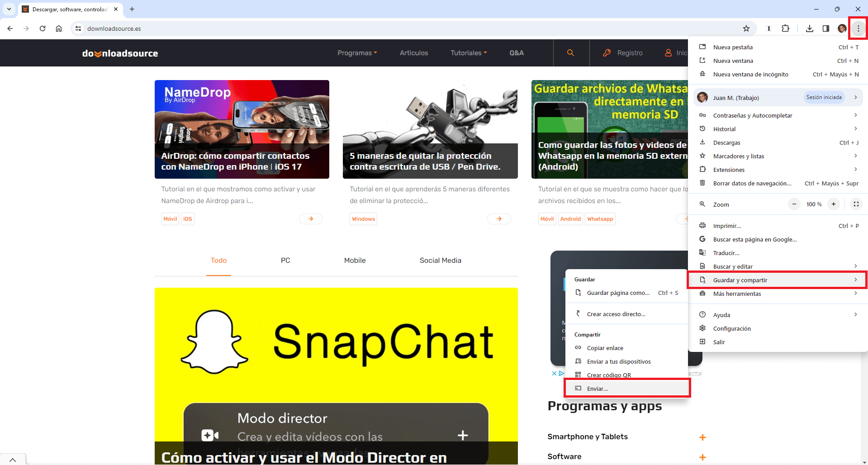Click the iOS tag under AirDrop article
The height and width of the screenshot is (465, 868).
pos(188,219)
